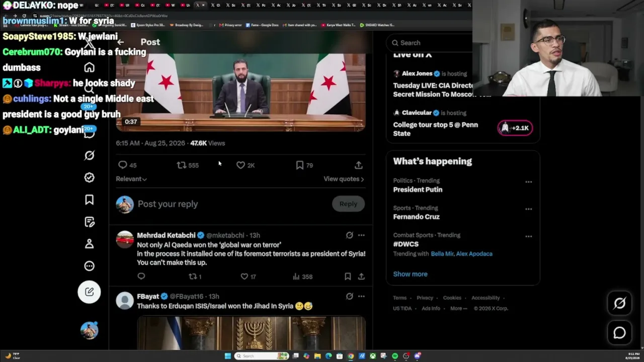Screen dimensions: 644x362
Task: Open Clavicular's College tour stop 5 stream
Action: pos(436,129)
